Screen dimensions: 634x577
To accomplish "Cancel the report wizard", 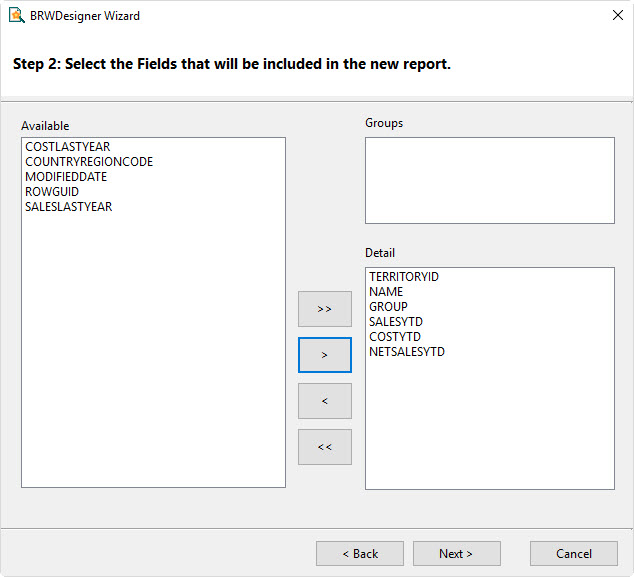I will click(574, 554).
